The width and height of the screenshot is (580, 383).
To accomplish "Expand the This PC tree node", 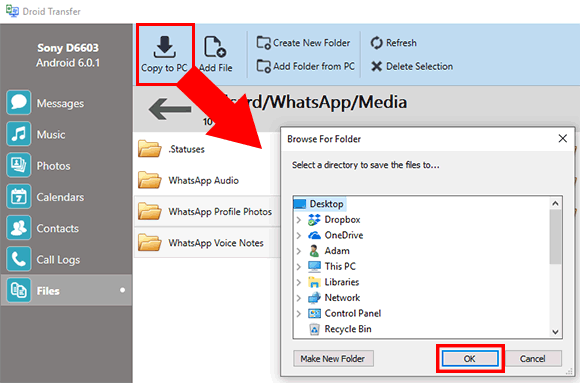I will 299,266.
